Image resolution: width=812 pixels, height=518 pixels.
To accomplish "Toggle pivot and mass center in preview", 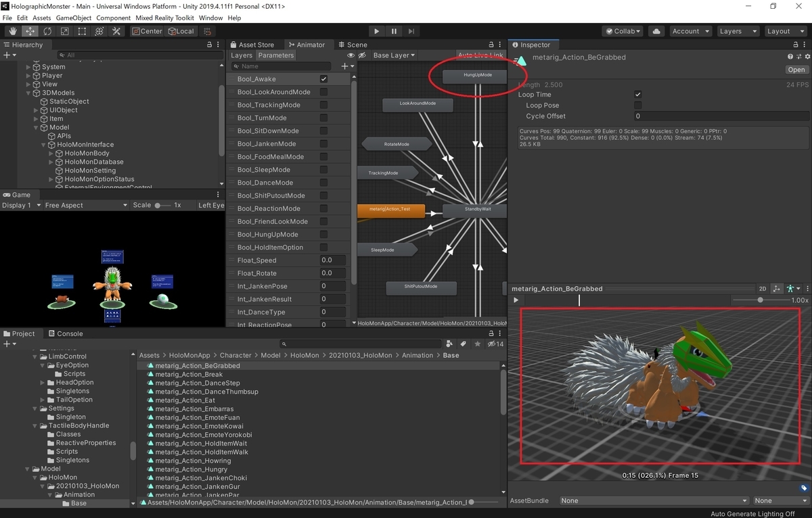I will click(x=776, y=289).
